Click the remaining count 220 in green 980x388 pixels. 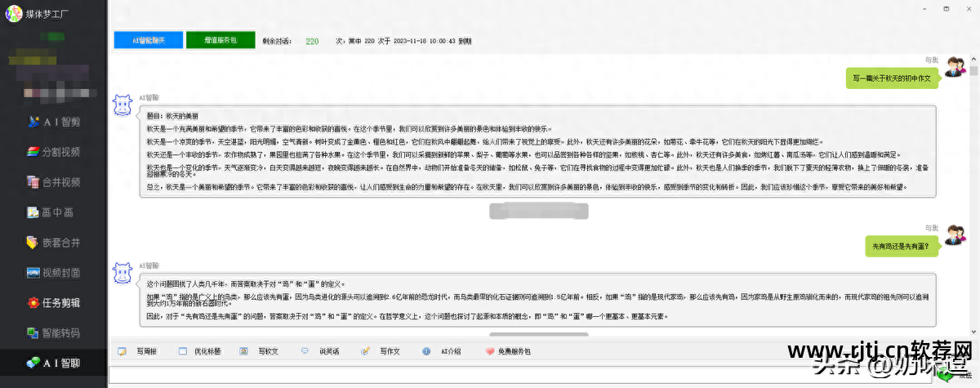point(312,41)
